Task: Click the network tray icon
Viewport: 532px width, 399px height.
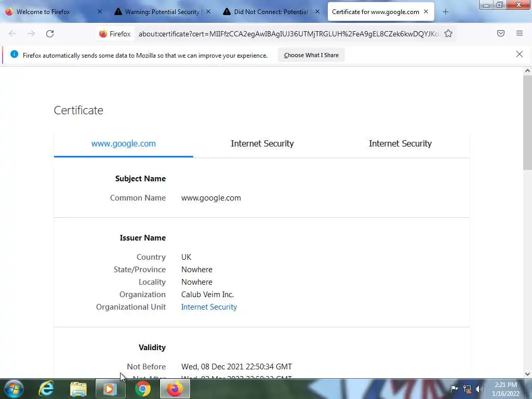Action: [x=467, y=389]
